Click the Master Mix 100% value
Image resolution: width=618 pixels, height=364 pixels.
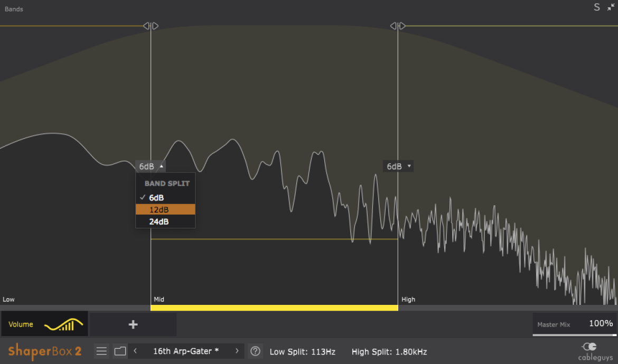(x=601, y=323)
